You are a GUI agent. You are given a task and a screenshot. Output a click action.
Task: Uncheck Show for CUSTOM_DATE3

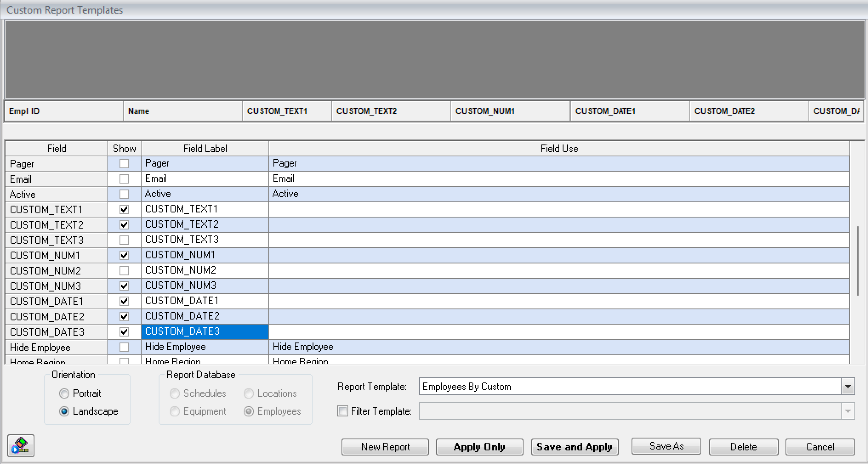[124, 332]
